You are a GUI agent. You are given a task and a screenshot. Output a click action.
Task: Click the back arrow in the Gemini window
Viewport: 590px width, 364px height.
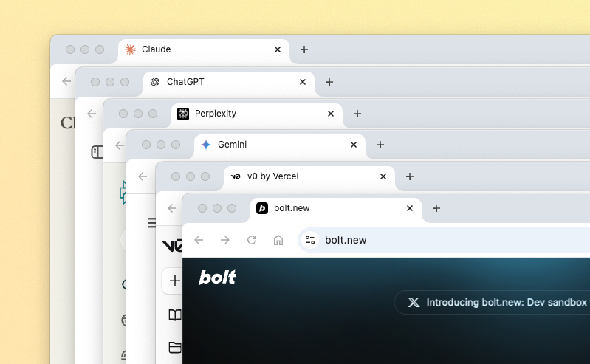143,176
